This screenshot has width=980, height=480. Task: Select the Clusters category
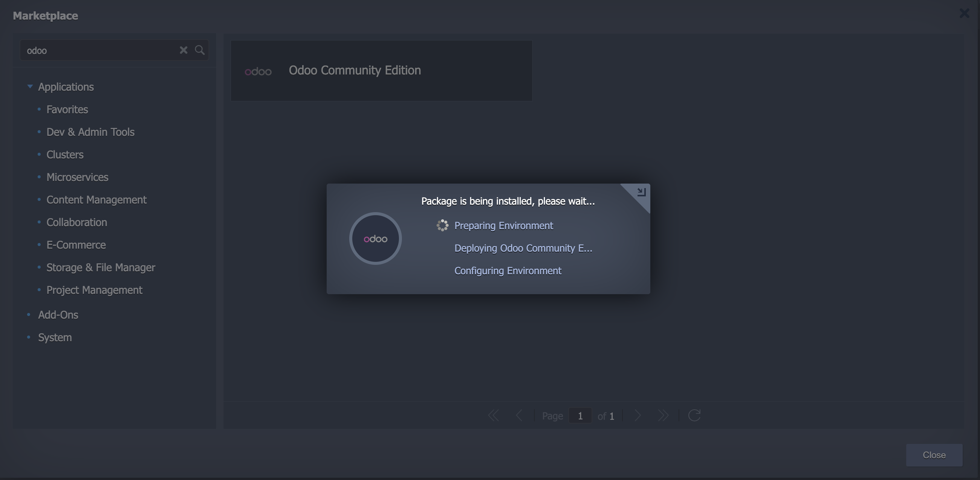coord(65,155)
